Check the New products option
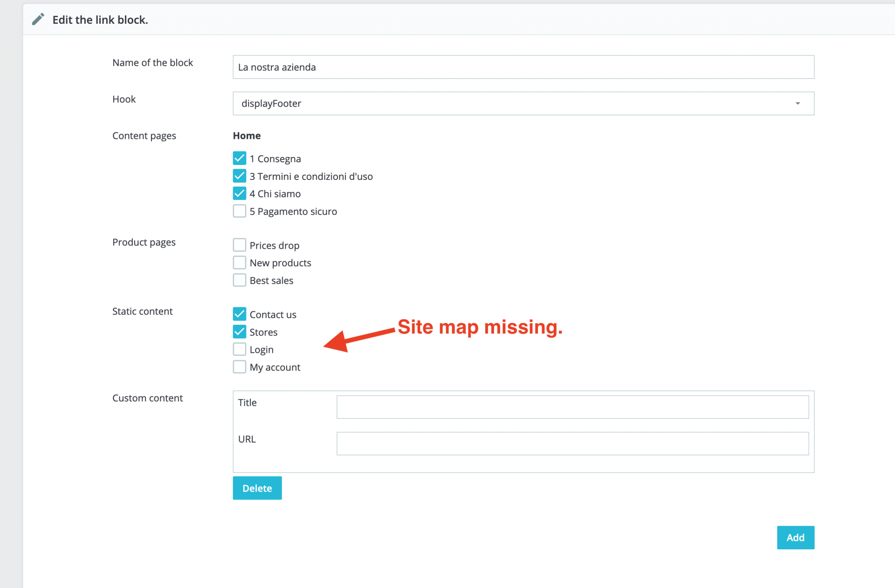 click(x=239, y=263)
